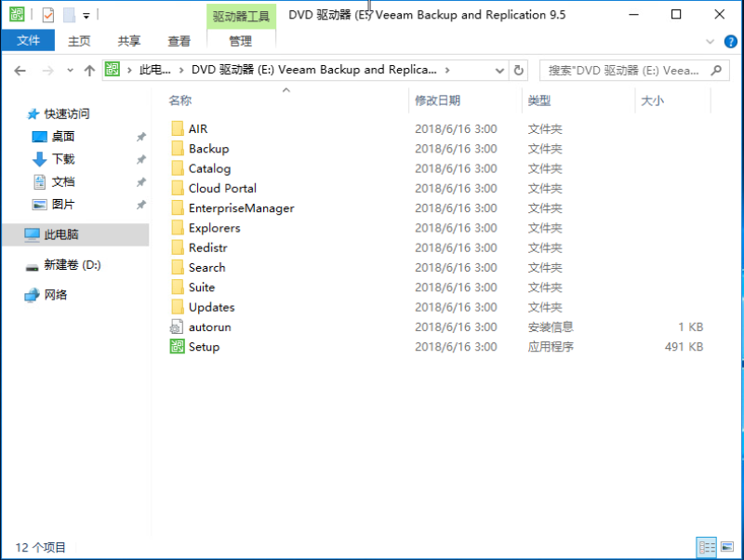
Task: Open 网络 in the navigation pane
Action: pyautogui.click(x=56, y=295)
